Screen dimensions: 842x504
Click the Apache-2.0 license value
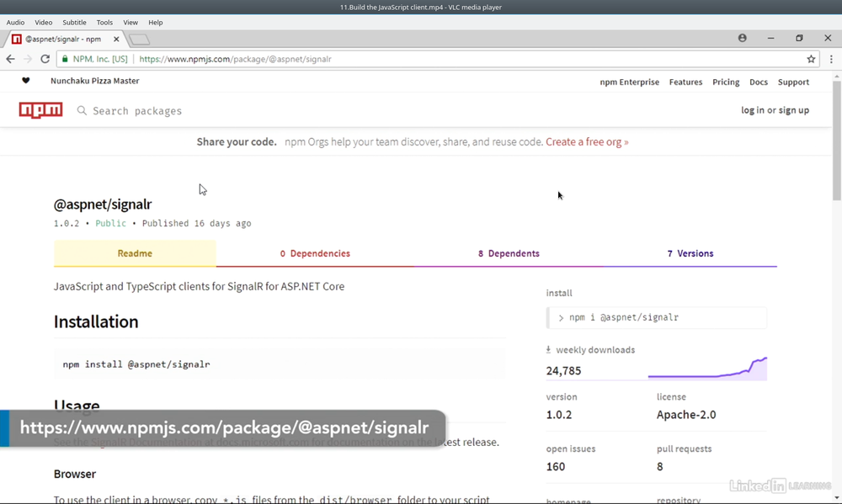(685, 415)
